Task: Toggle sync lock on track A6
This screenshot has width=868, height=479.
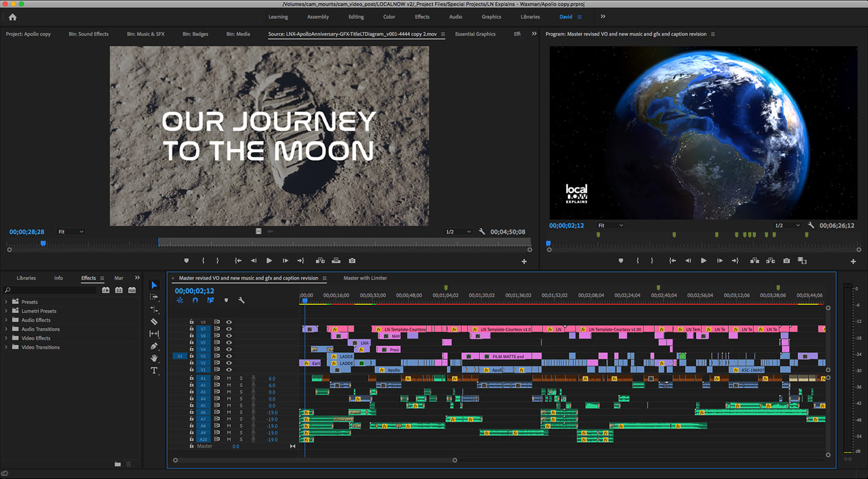Action: 217,413
